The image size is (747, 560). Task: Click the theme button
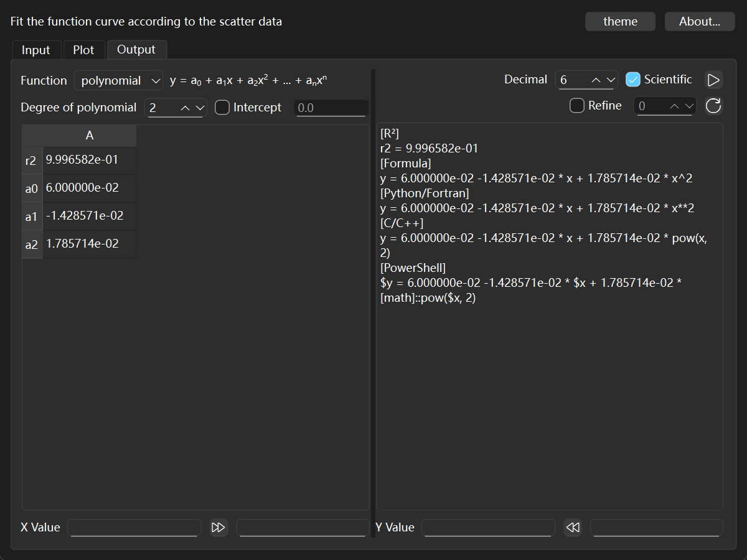[x=620, y=21]
